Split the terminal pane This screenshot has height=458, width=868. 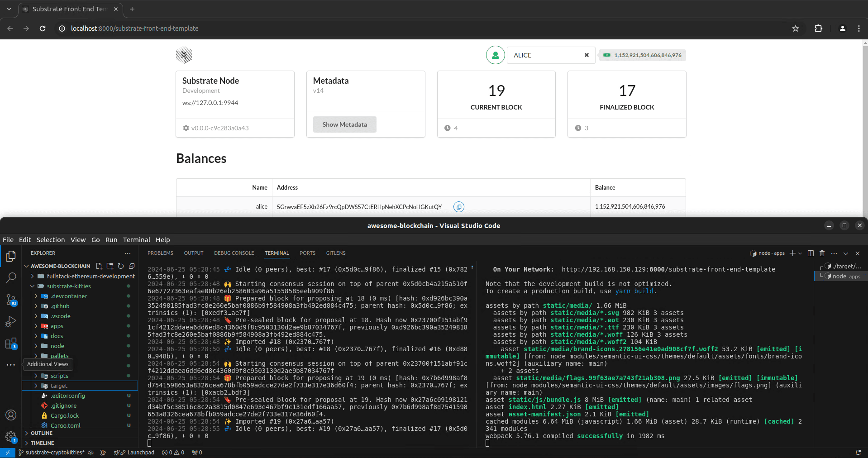811,253
